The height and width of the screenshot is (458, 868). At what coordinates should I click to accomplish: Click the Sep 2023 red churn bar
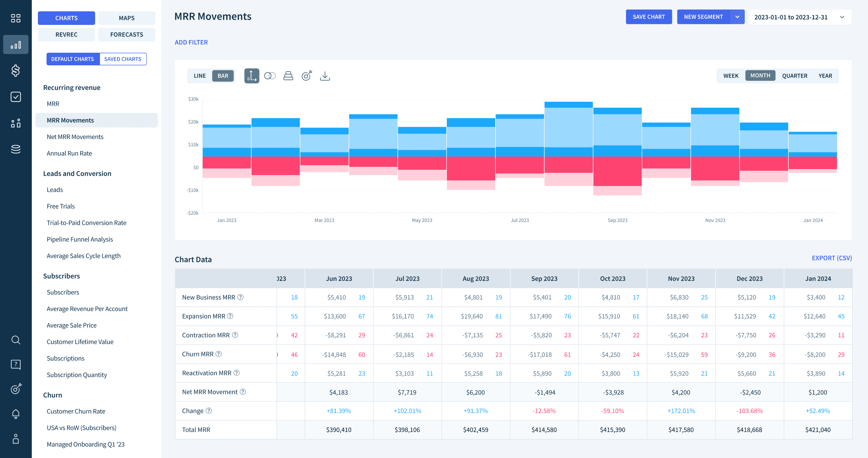[x=617, y=171]
